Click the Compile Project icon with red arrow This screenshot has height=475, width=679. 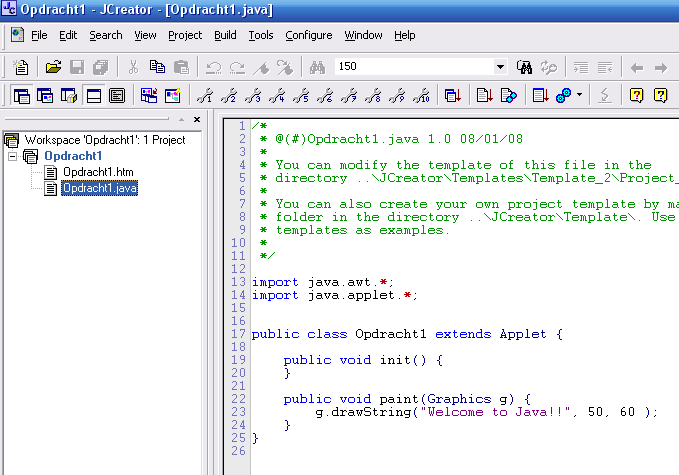pyautogui.click(x=453, y=95)
